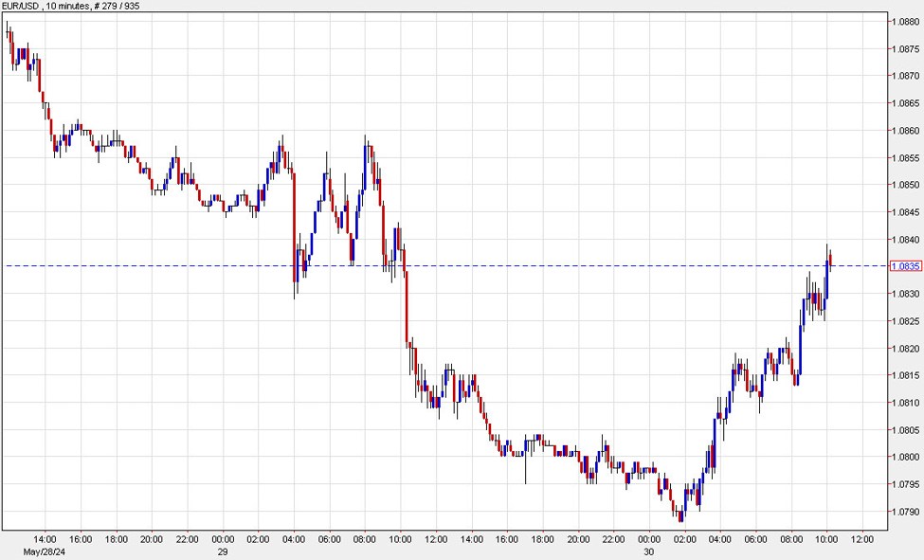This screenshot has height=560, width=924.
Task: Select the 00:00 time label above date 29
Action: point(224,540)
